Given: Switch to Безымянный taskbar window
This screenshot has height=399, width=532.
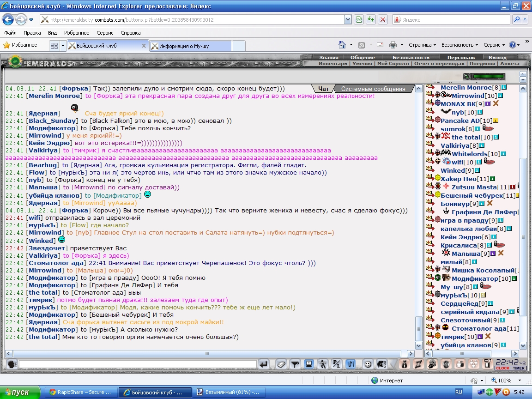Looking at the screenshot, I should tap(230, 392).
